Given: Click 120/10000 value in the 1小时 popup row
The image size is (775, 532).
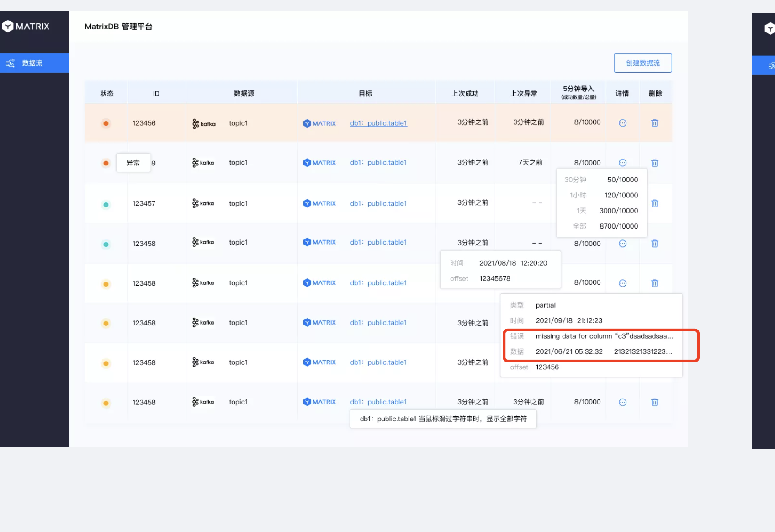Looking at the screenshot, I should pos(621,195).
